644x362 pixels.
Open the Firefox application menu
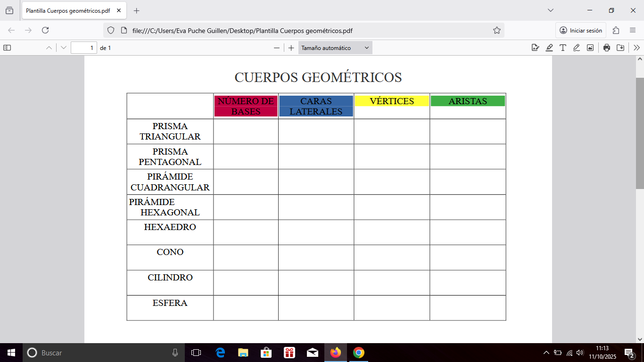tap(634, 30)
